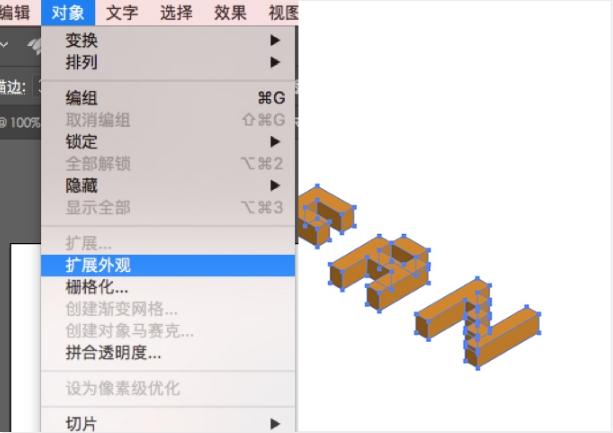Open the 文字 menu
The image size is (613, 433).
click(122, 13)
